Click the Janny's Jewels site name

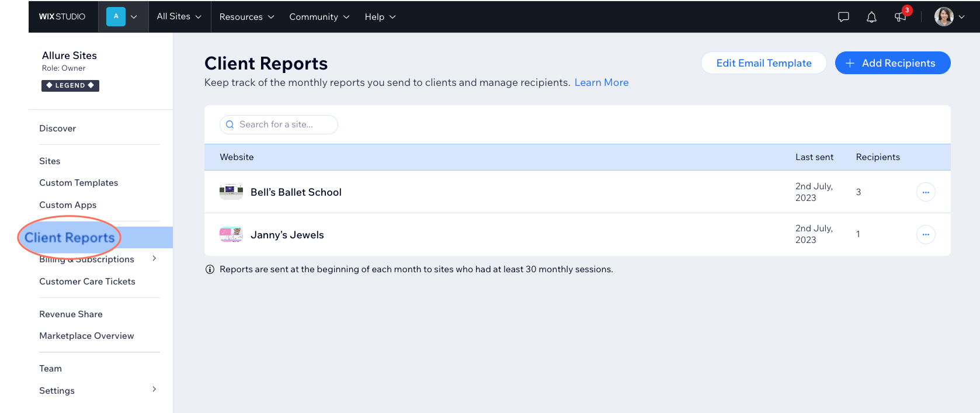point(287,235)
